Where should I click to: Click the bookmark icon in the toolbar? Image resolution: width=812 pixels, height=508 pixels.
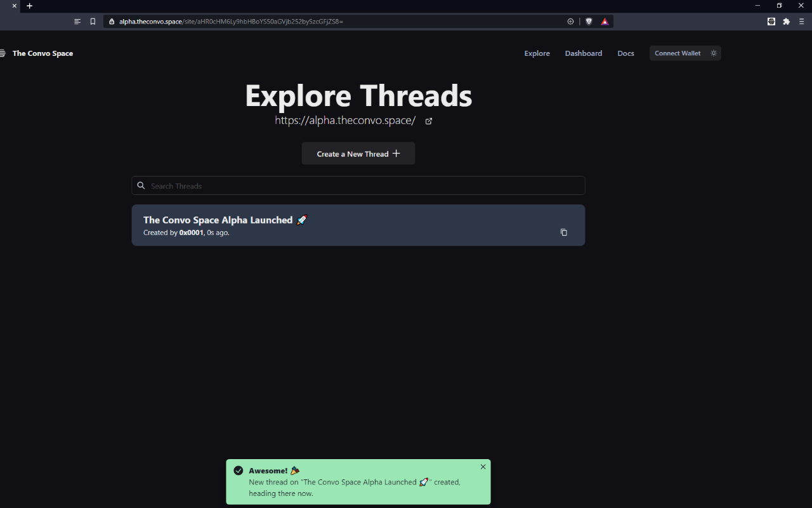pos(93,21)
